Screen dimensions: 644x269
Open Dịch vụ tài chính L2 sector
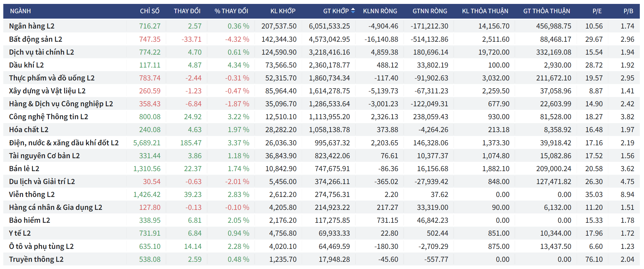pos(41,52)
